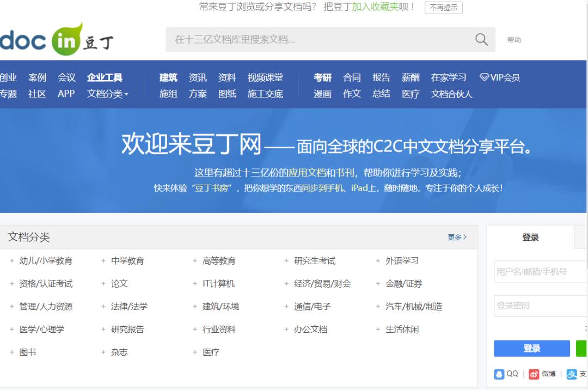
Task: Expand the 研究生考试 category
Action: pyautogui.click(x=286, y=260)
